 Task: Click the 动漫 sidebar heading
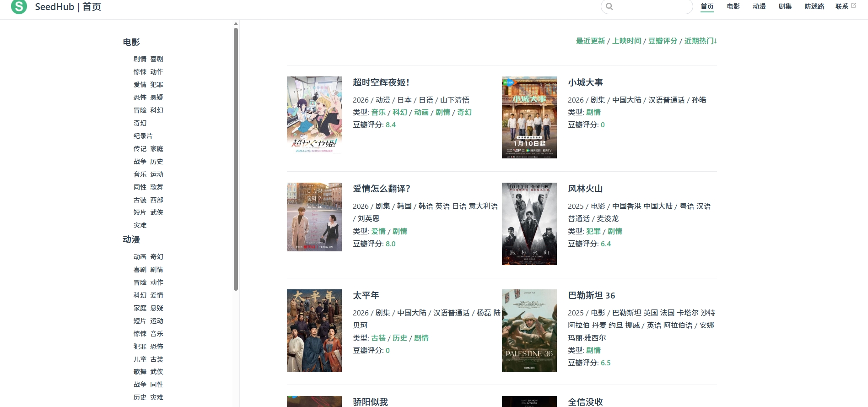click(131, 239)
